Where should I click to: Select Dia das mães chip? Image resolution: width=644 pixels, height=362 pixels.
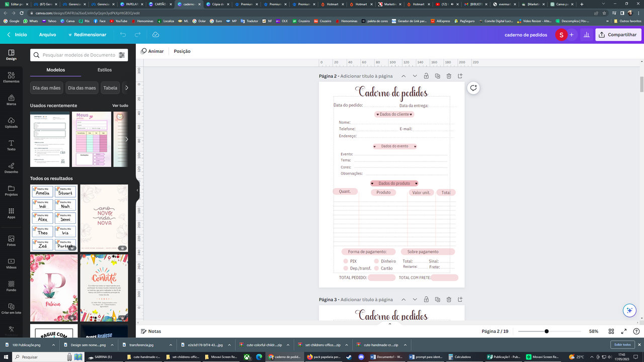tap(46, 88)
